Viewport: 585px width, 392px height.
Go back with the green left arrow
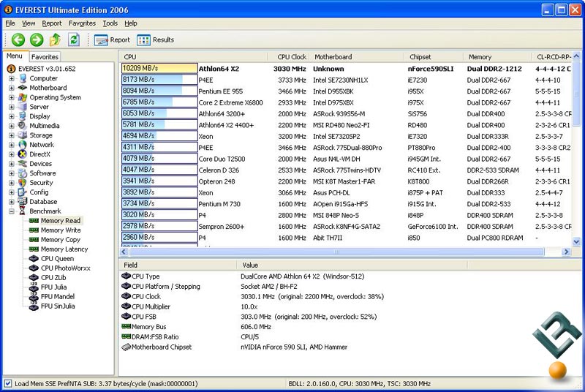tap(18, 39)
